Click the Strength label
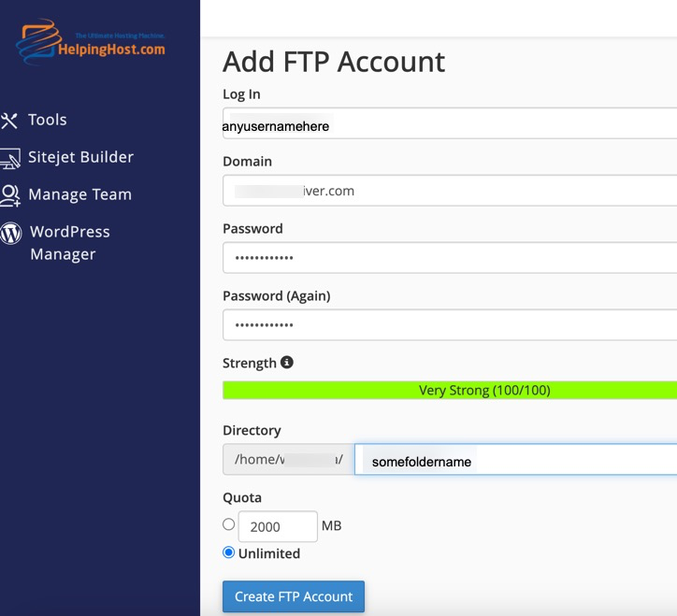The image size is (677, 616). (x=249, y=363)
